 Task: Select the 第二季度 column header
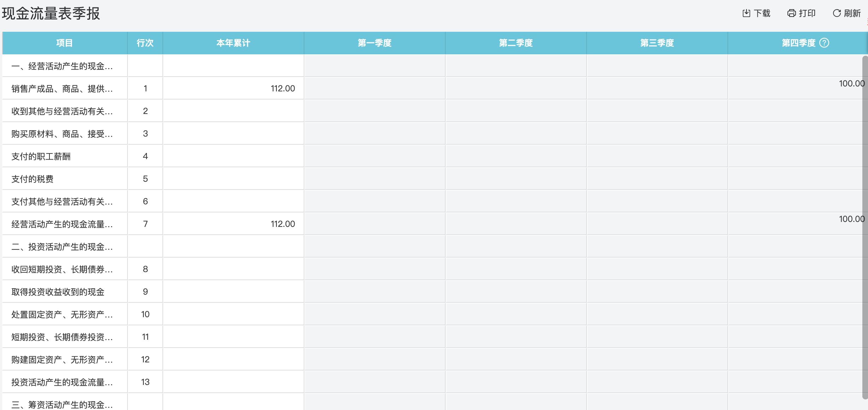(x=516, y=43)
